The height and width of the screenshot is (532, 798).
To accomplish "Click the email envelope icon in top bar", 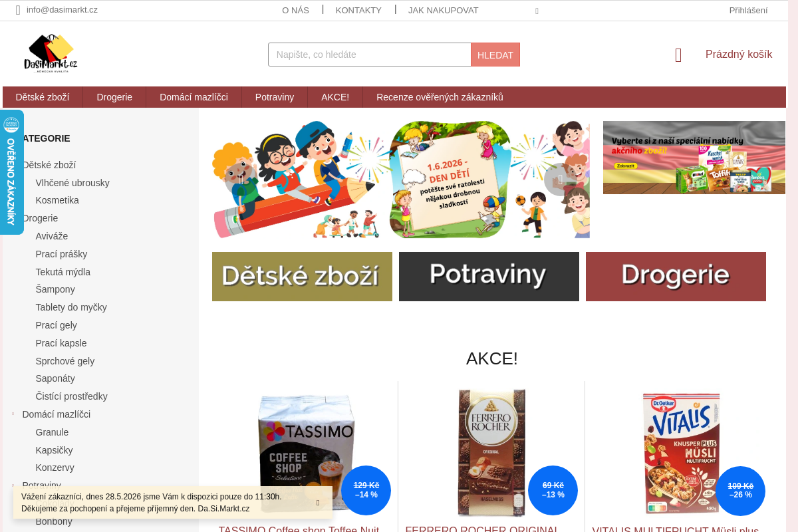I will click(18, 10).
